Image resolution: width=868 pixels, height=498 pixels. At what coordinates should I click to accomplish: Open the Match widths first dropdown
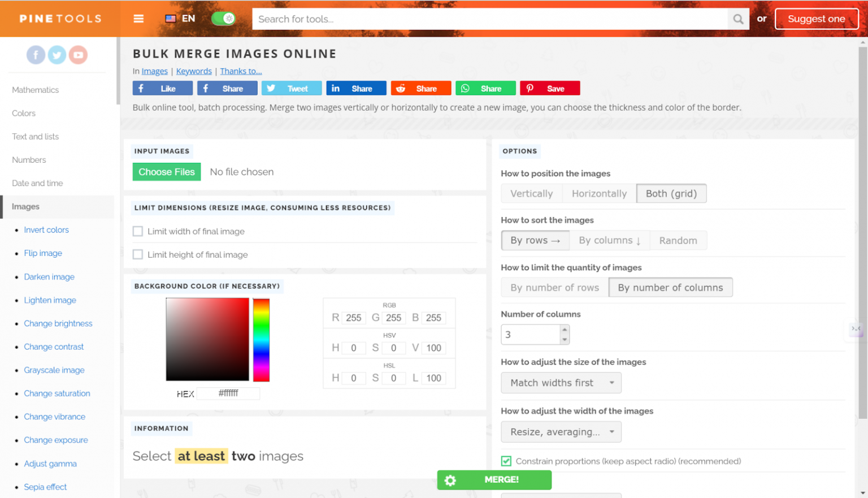tap(561, 383)
